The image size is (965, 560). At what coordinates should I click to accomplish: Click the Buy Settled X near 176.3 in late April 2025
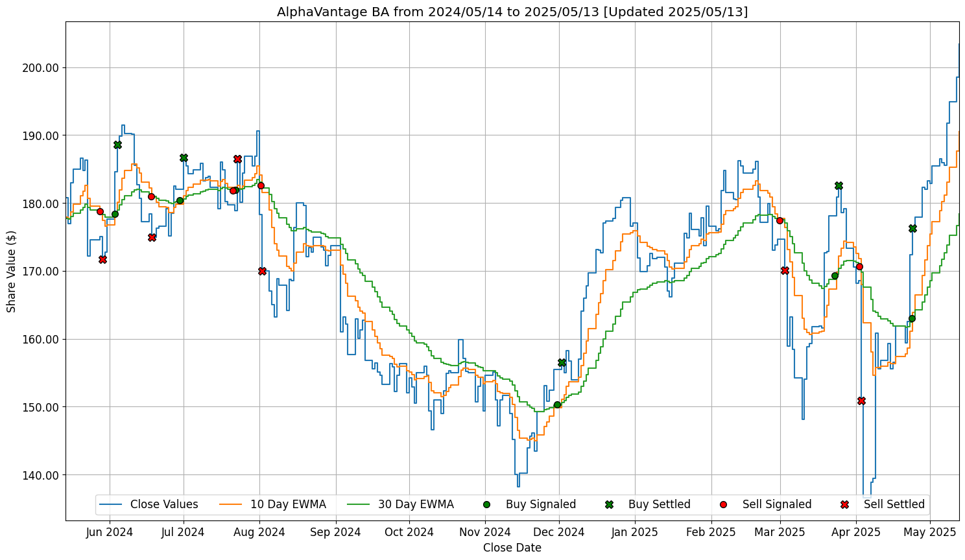[x=912, y=228]
